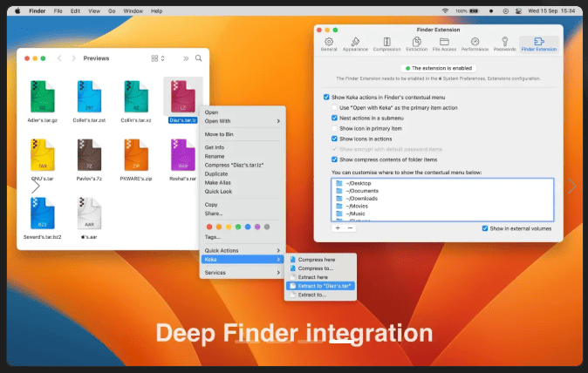Change icon view mode in Previews window
This screenshot has width=588, height=373.
pyautogui.click(x=158, y=58)
